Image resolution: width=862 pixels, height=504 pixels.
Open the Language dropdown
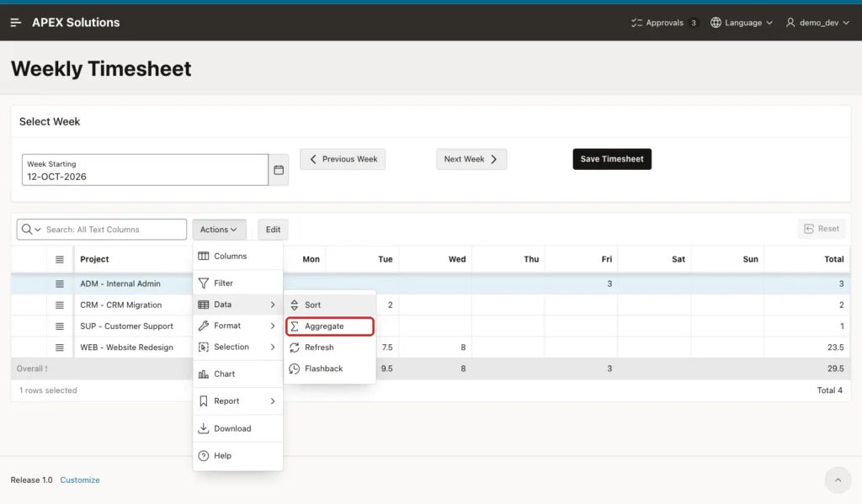(742, 23)
